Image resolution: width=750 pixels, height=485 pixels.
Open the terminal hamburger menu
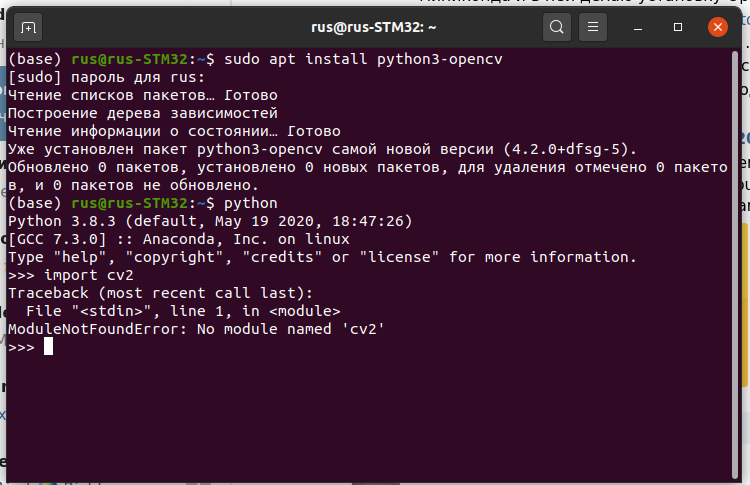593,27
